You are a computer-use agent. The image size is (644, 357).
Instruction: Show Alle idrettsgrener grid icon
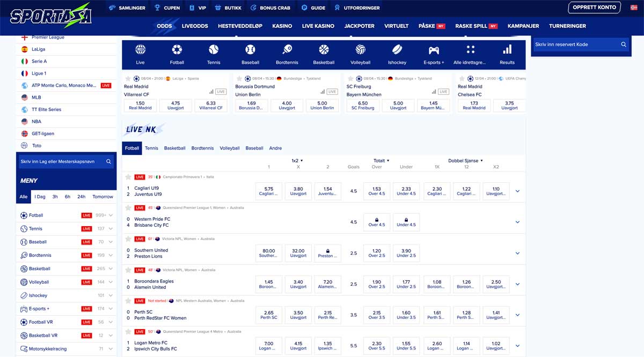click(x=471, y=50)
